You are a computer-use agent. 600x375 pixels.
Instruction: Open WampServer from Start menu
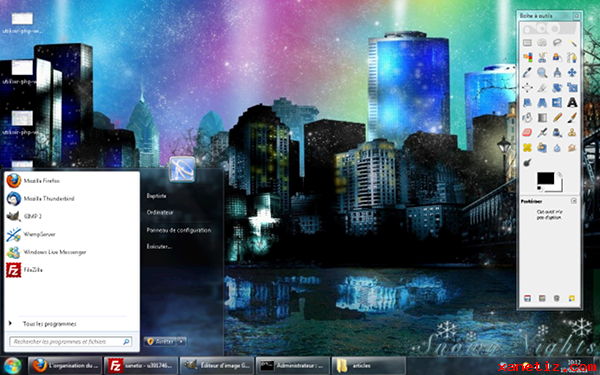pyautogui.click(x=72, y=234)
